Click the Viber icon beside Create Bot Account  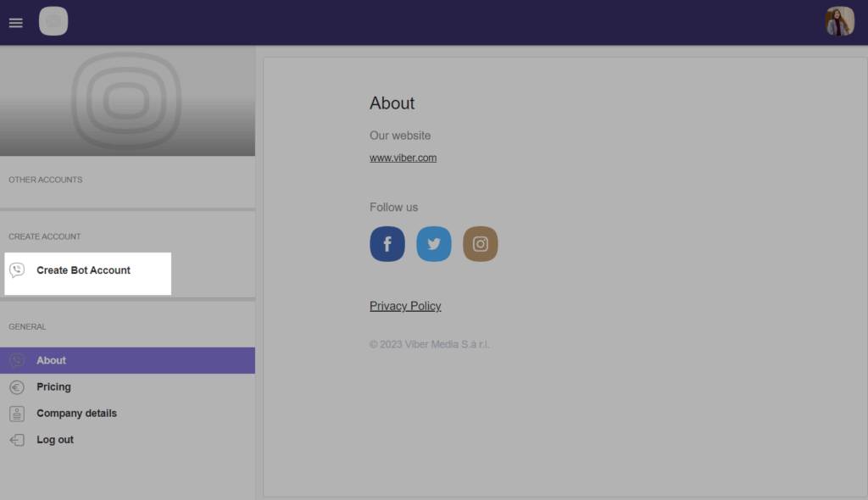point(17,270)
